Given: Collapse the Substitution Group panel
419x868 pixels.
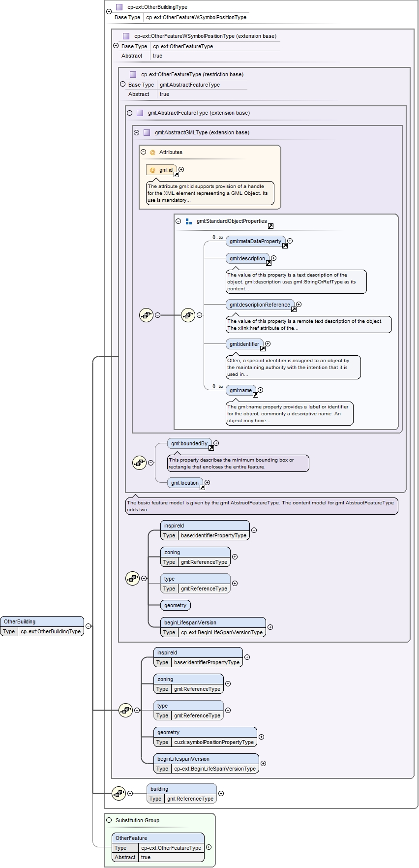Looking at the screenshot, I should click(109, 820).
